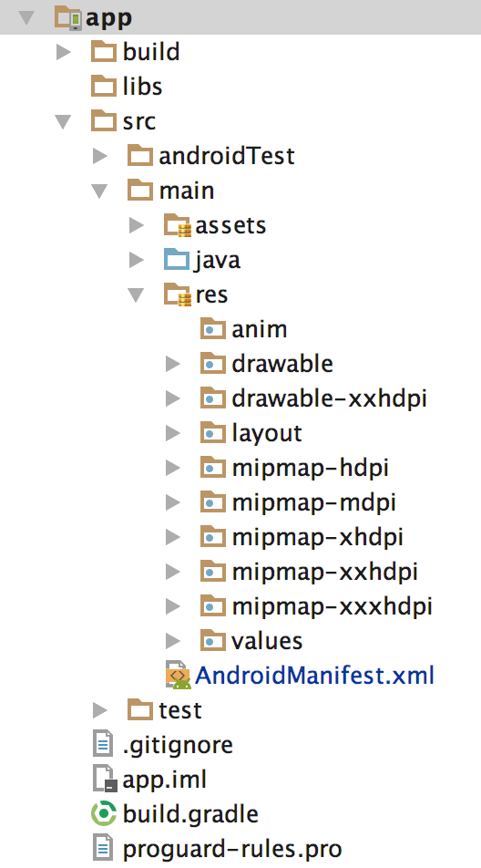Click the blue java source folder icon
This screenshot has width=481, height=868.
177,260
